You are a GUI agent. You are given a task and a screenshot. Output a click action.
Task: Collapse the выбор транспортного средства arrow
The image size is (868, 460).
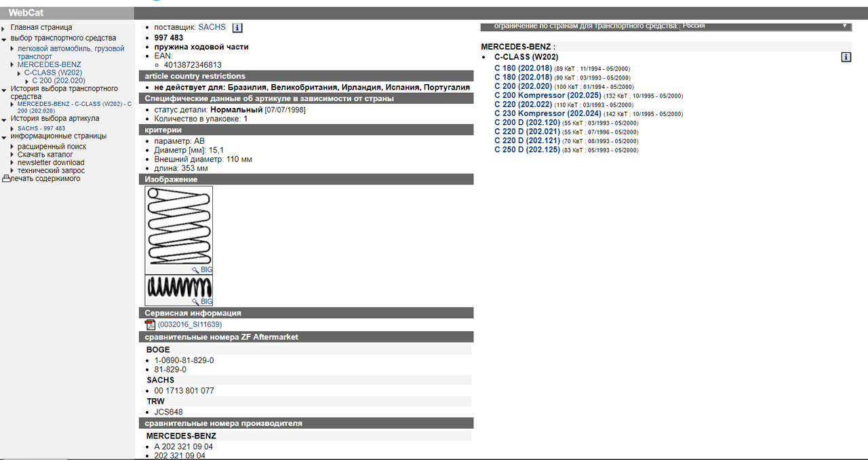coord(3,39)
